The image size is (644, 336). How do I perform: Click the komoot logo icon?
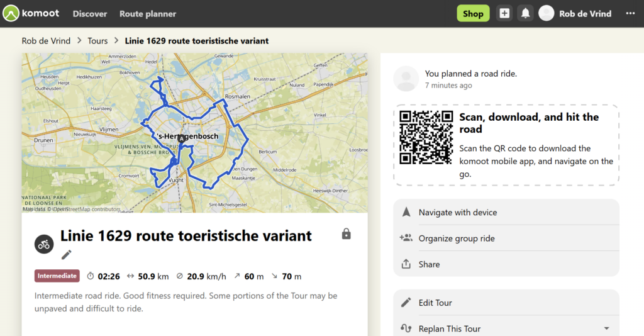coord(11,13)
